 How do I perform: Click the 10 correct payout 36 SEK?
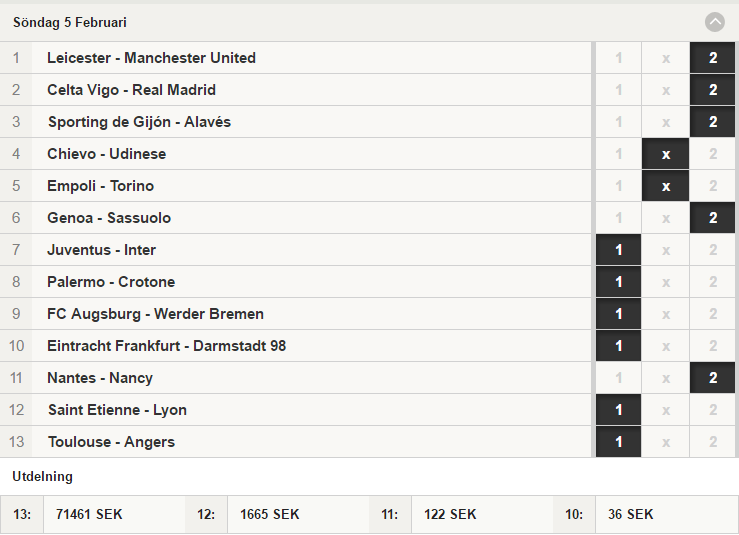(631, 514)
